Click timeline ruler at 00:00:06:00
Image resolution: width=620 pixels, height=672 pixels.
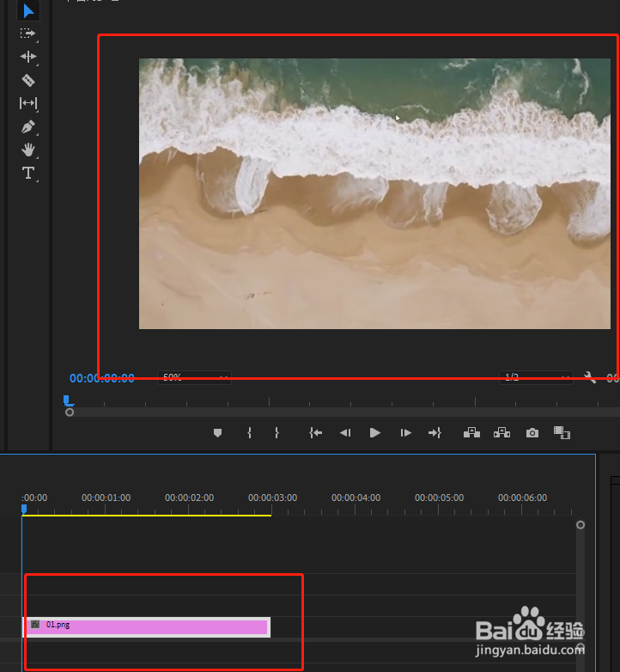[x=522, y=498]
